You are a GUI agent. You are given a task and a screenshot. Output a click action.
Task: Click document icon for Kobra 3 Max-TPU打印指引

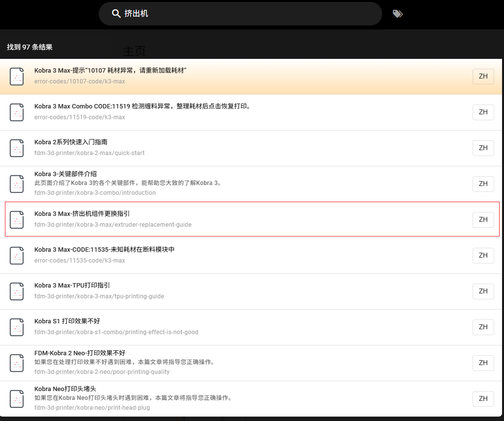(17, 291)
